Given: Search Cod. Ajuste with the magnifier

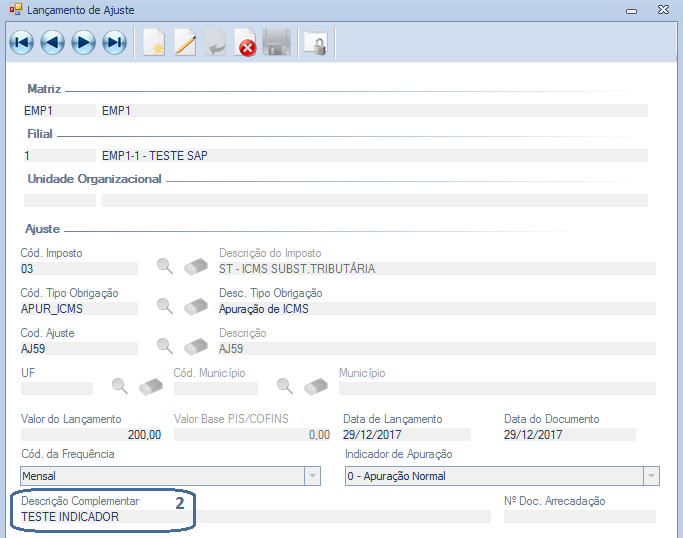Looking at the screenshot, I should (165, 346).
